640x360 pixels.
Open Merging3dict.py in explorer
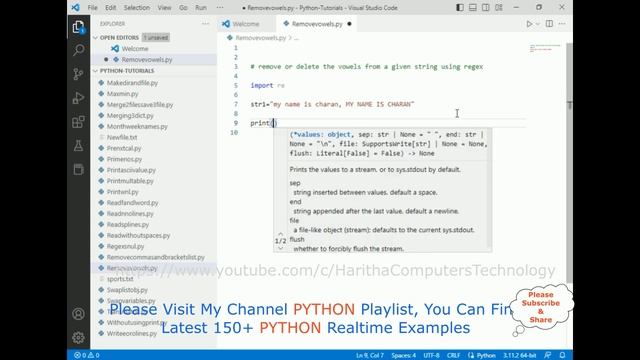click(130, 116)
